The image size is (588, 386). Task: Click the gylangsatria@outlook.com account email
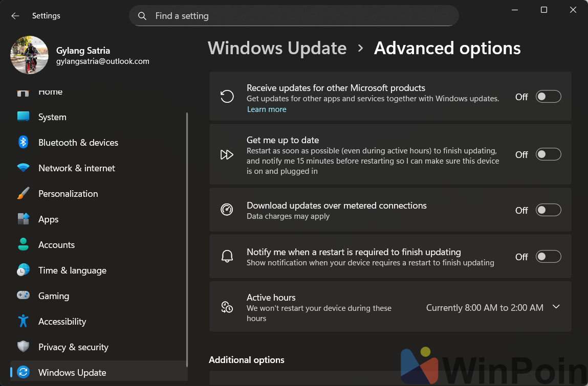[103, 61]
